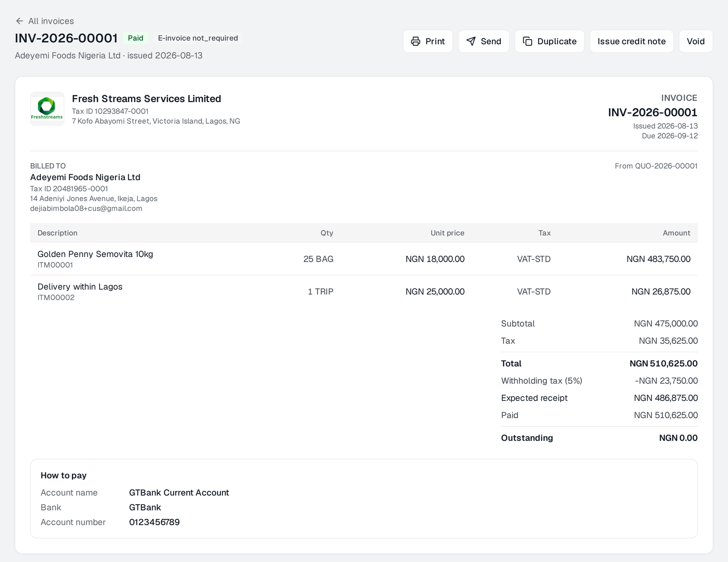Click VAT-STD on the Delivery row
Viewport: 728px width, 562px height.
[x=534, y=292]
